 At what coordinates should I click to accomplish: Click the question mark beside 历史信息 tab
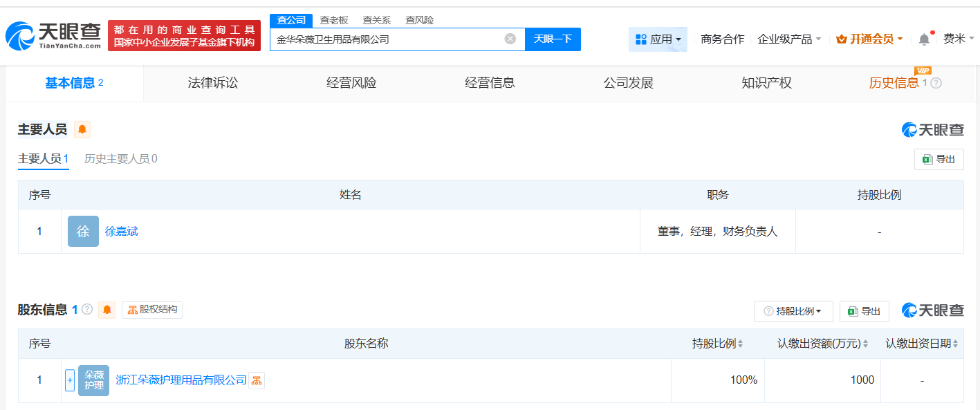936,83
